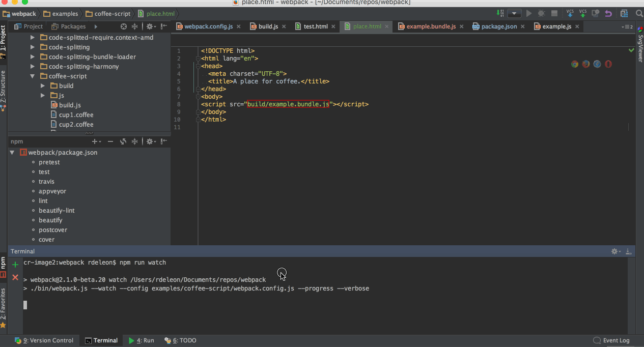Hide the npm panel

(x=163, y=141)
